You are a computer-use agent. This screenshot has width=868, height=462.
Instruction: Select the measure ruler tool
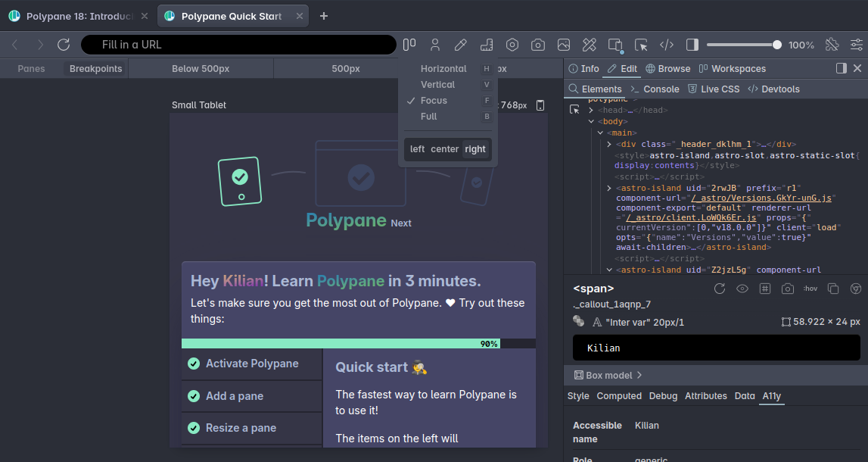(x=487, y=44)
